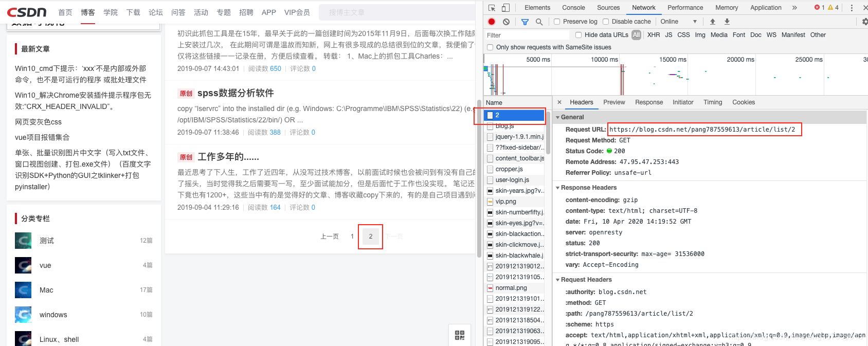Open the windows category thumbnail
Image resolution: width=868 pixels, height=346 pixels.
[x=23, y=315]
